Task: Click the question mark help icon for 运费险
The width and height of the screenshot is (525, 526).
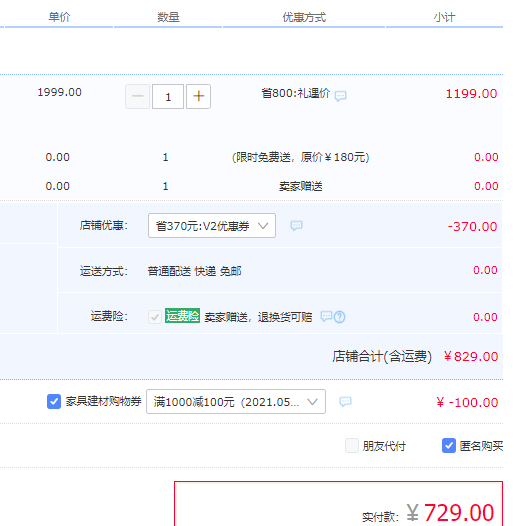Action: click(339, 317)
